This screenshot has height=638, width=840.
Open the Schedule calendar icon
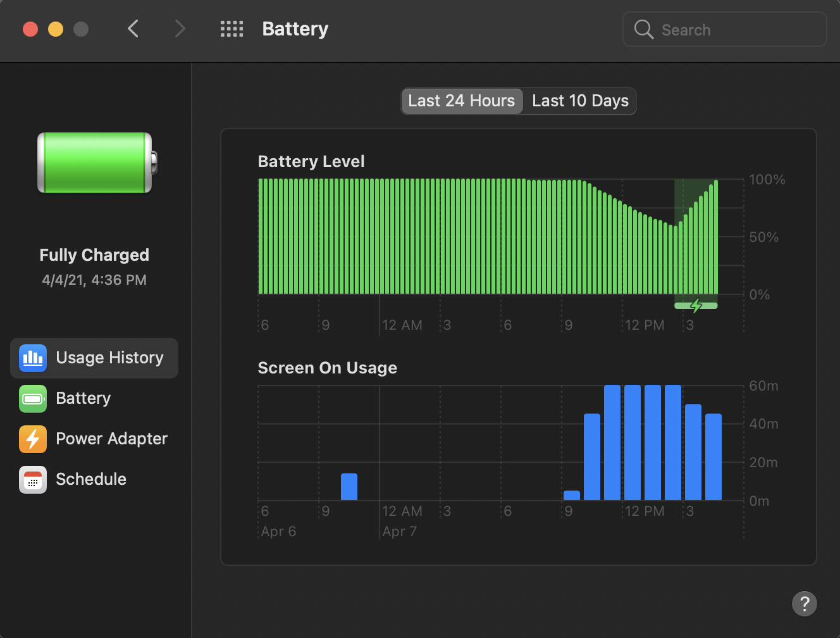(x=33, y=480)
